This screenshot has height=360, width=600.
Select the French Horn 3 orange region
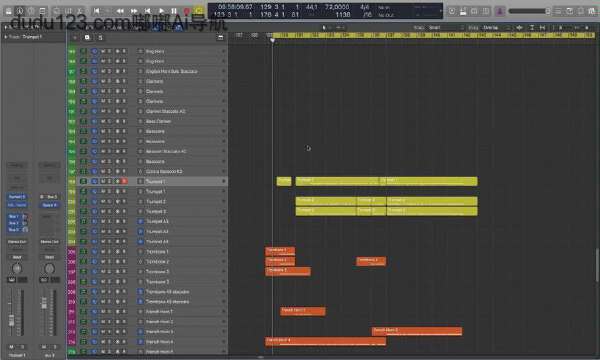(x=417, y=331)
